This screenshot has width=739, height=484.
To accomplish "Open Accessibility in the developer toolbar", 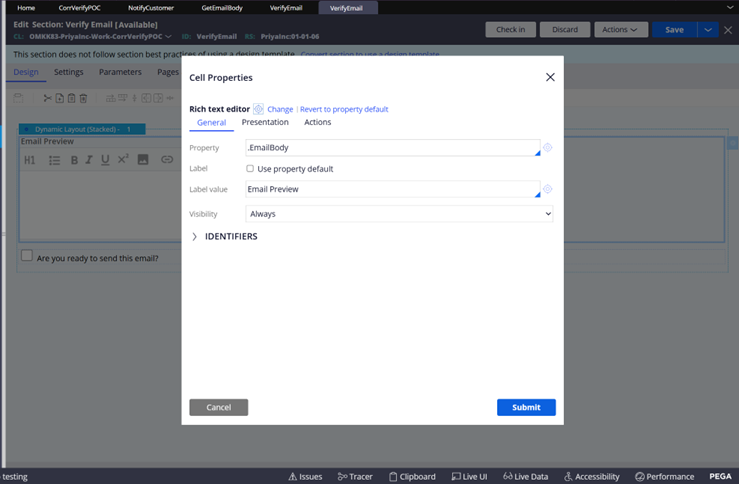I will click(591, 476).
